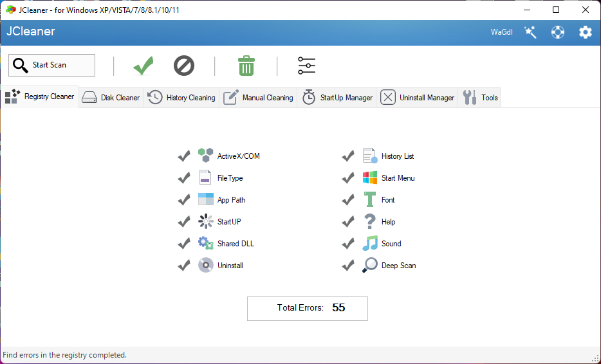Viewport: 601px width, 364px height.
Task: Click the green check-all checkmark icon
Action: [x=143, y=66]
